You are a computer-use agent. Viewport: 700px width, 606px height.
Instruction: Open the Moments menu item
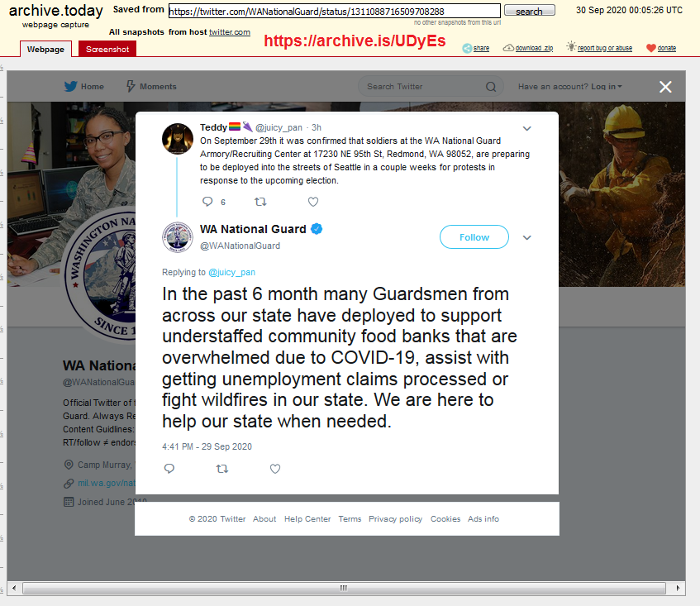(151, 86)
